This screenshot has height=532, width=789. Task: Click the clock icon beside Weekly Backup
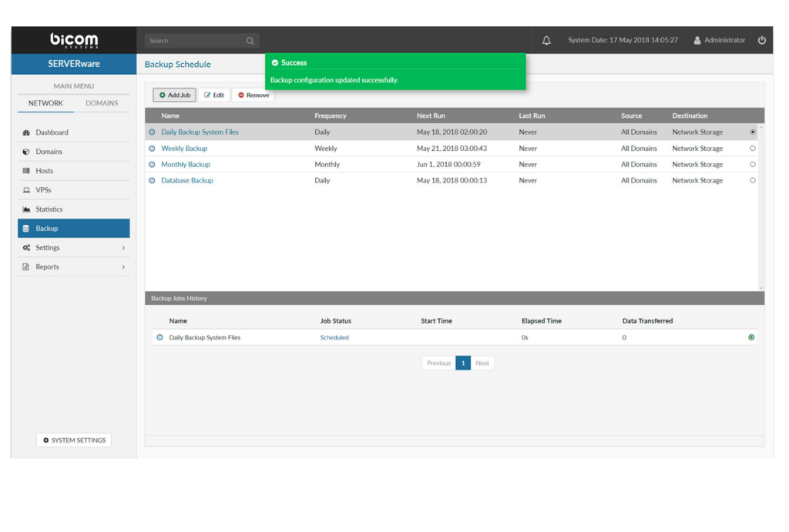tap(152, 149)
